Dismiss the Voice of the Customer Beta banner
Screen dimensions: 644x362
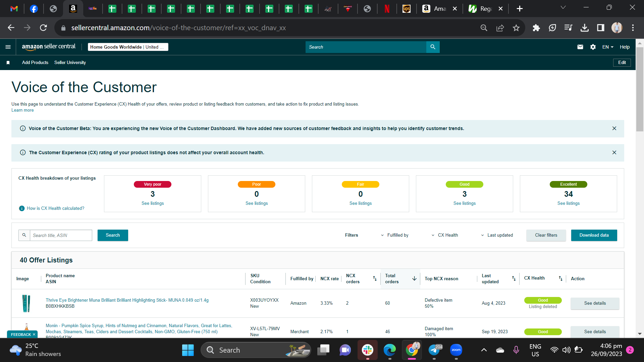[x=614, y=128]
